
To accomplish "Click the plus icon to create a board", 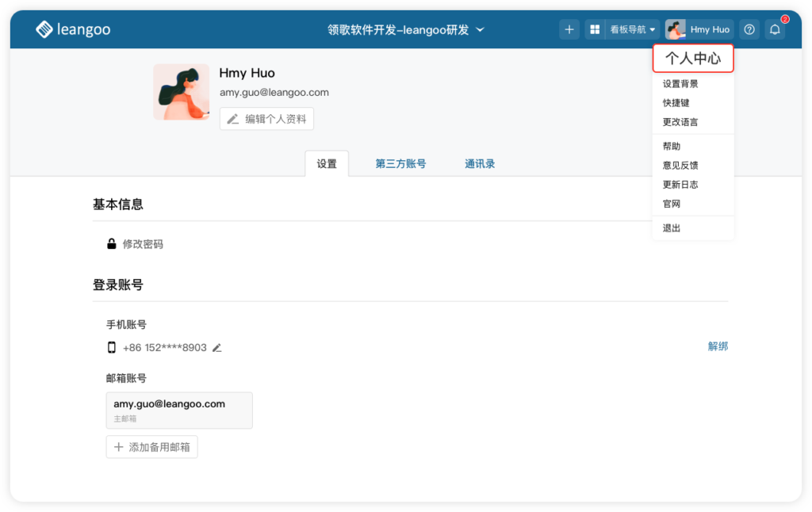I will point(569,29).
